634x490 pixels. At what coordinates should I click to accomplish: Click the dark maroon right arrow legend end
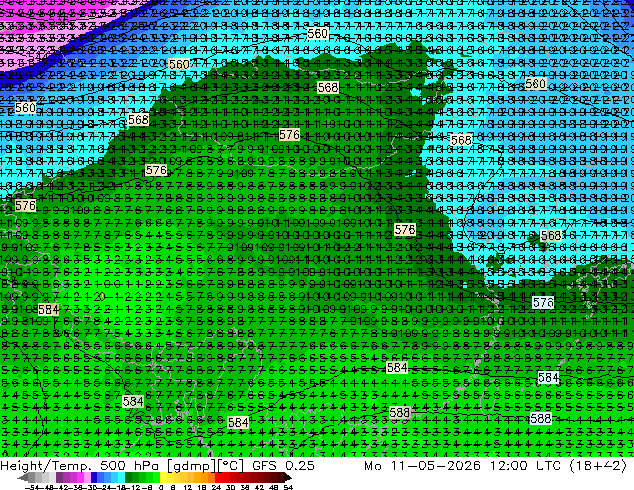(288, 478)
